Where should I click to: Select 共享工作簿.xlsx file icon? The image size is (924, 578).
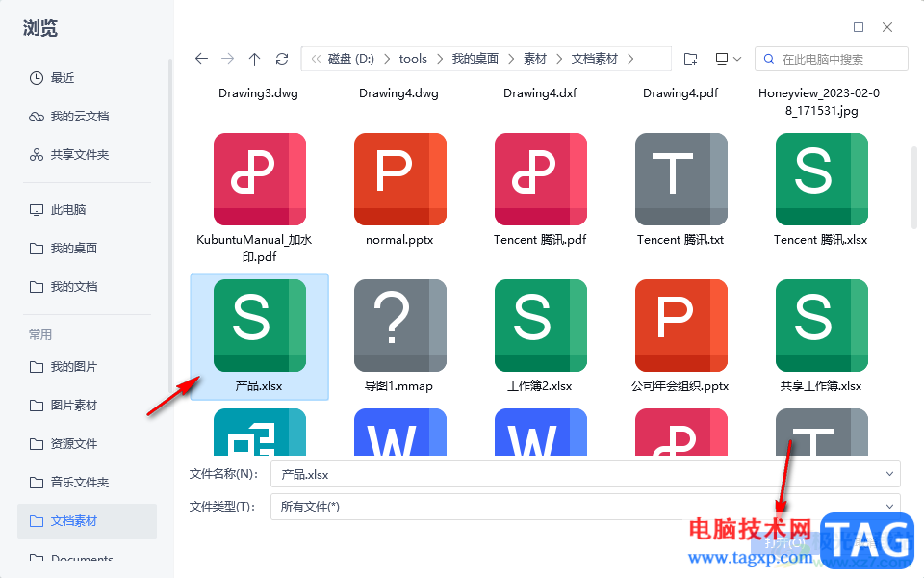tap(821, 326)
